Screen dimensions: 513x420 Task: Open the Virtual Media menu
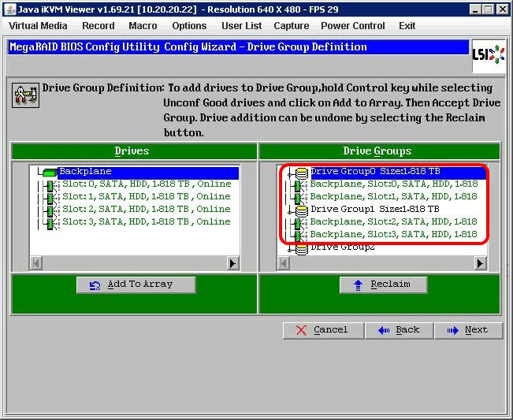point(38,26)
